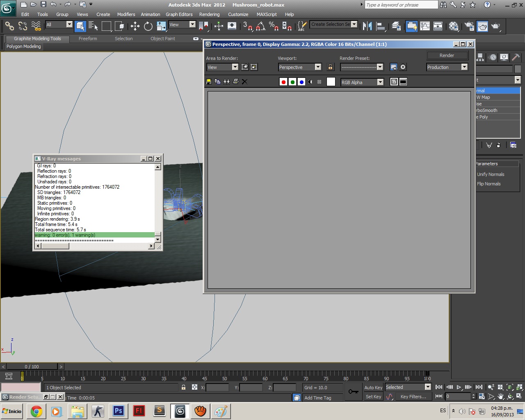
Task: Toggle Percent Snap in main toolbar
Action: pyautogui.click(x=274, y=26)
